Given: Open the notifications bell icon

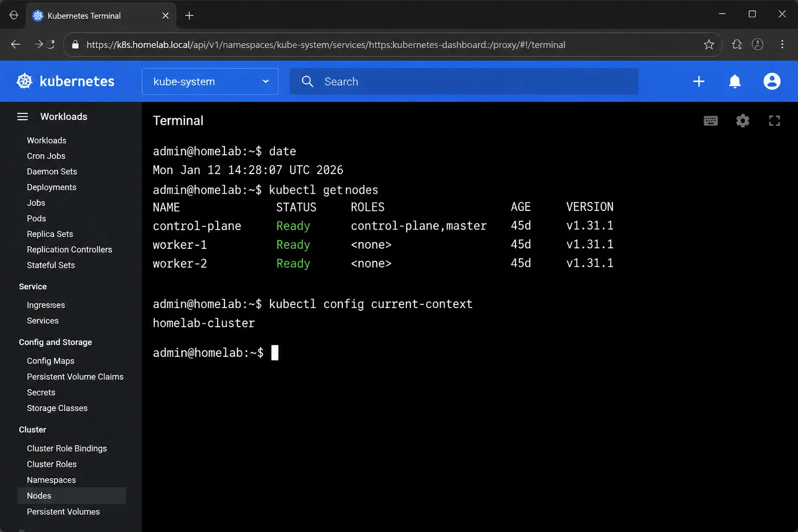Looking at the screenshot, I should (x=735, y=81).
